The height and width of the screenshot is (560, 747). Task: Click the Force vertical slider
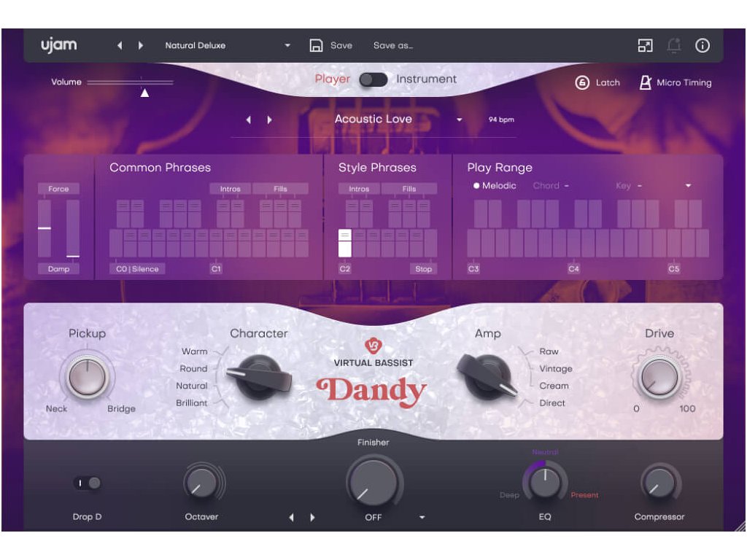pos(44,228)
